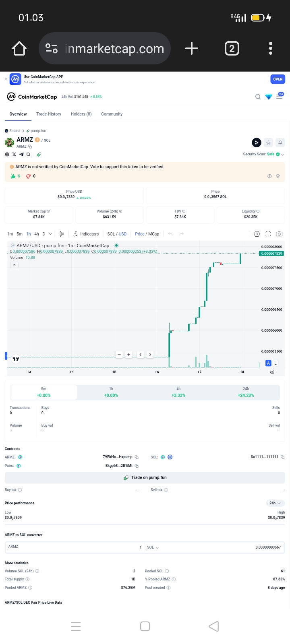Image resolution: width=290 pixels, height=644 pixels.
Task: Toggle log scale L on price axis
Action: point(275,363)
